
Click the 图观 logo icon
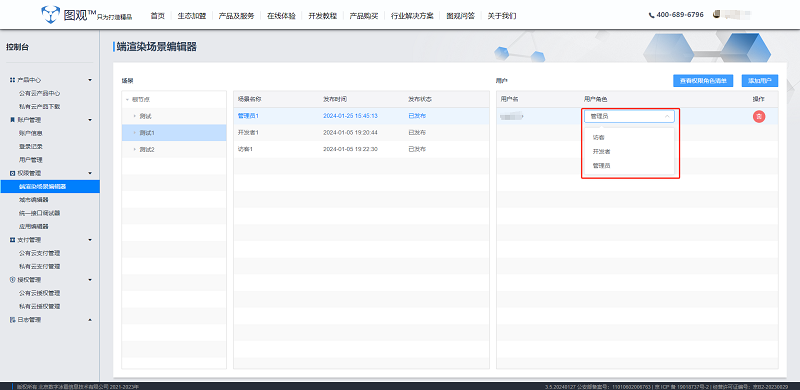tap(51, 14)
